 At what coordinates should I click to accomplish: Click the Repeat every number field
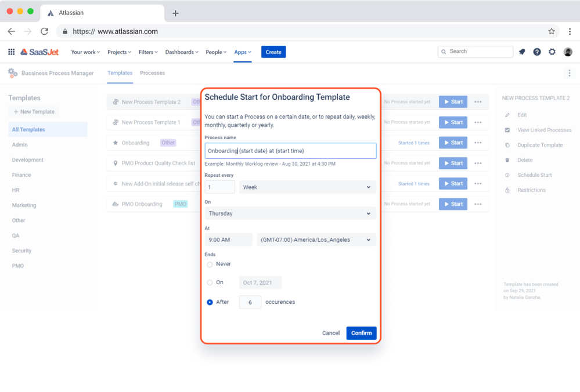click(x=219, y=187)
